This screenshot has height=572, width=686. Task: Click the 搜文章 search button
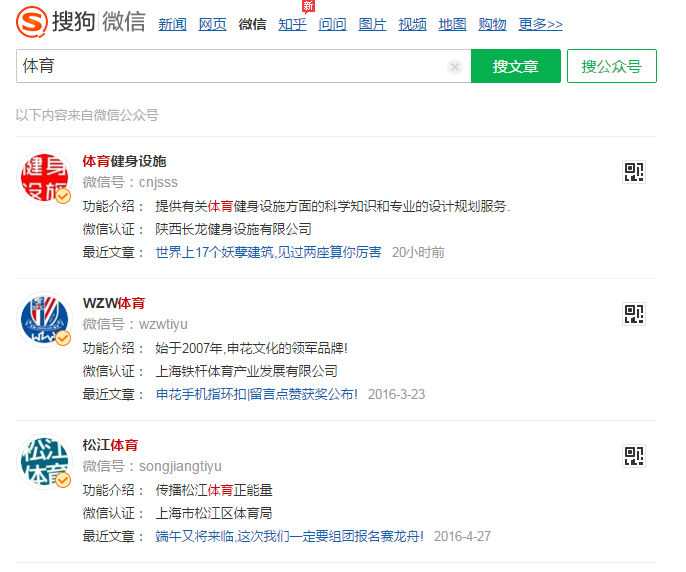pos(516,66)
